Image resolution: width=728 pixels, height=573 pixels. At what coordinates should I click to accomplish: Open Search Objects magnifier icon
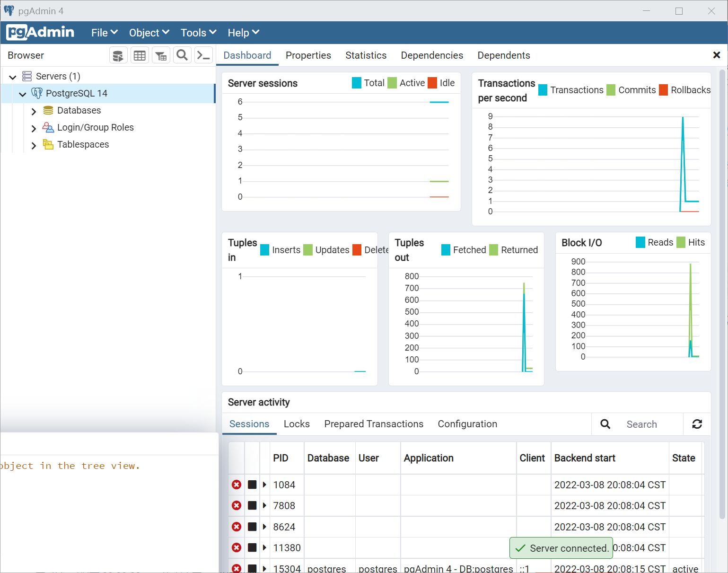pos(182,55)
